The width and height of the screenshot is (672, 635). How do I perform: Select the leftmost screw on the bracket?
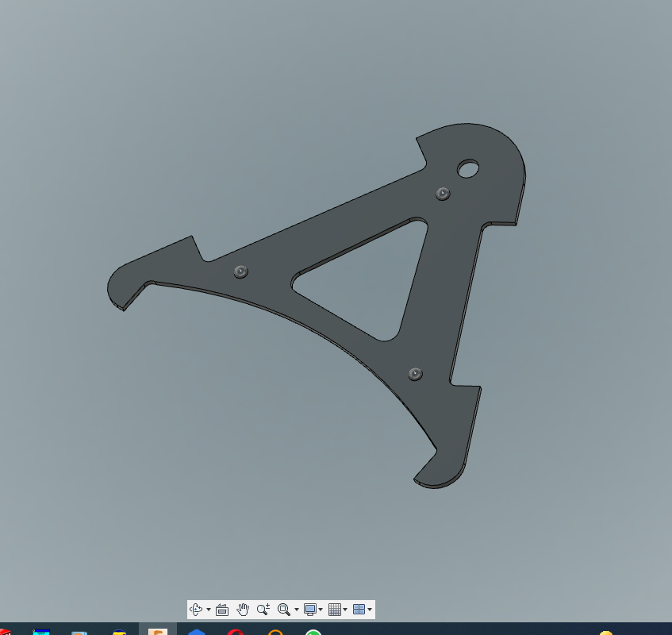(241, 271)
